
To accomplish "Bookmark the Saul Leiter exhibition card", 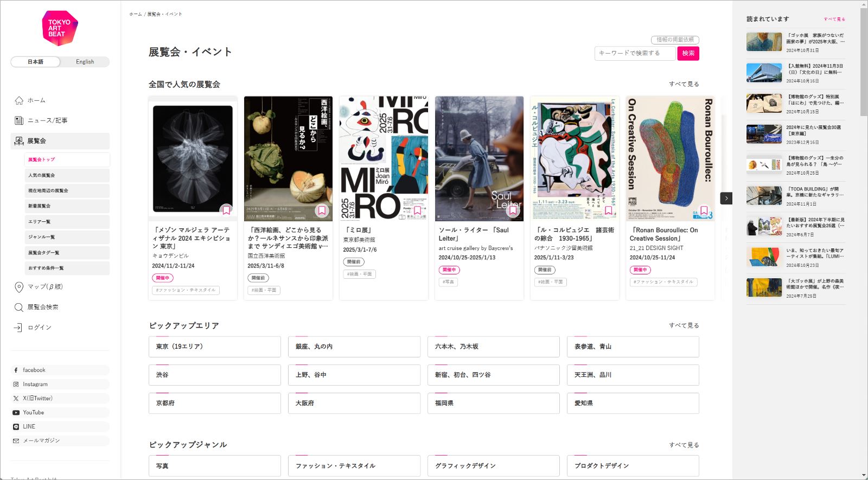I will [513, 210].
